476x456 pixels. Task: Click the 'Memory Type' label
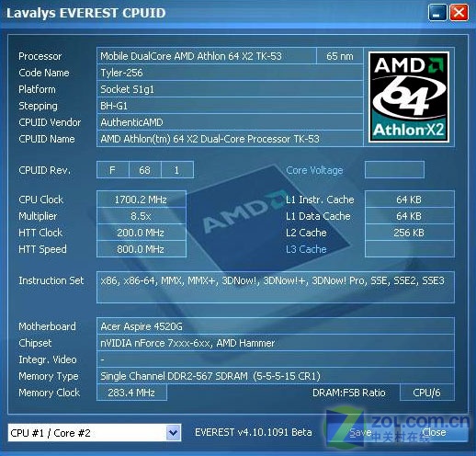coord(49,376)
